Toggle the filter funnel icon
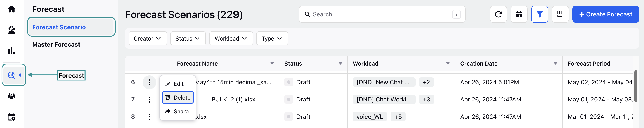644x128 pixels. click(x=540, y=14)
